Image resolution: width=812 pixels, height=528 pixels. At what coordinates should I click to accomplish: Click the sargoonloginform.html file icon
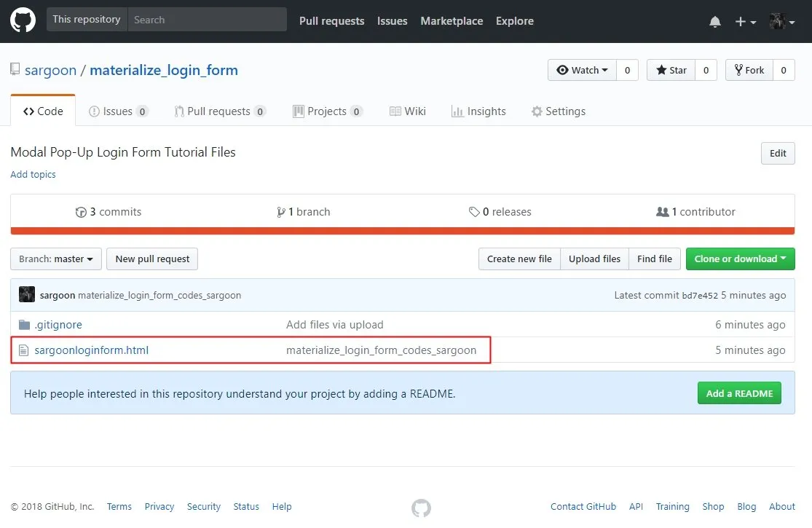(x=23, y=350)
